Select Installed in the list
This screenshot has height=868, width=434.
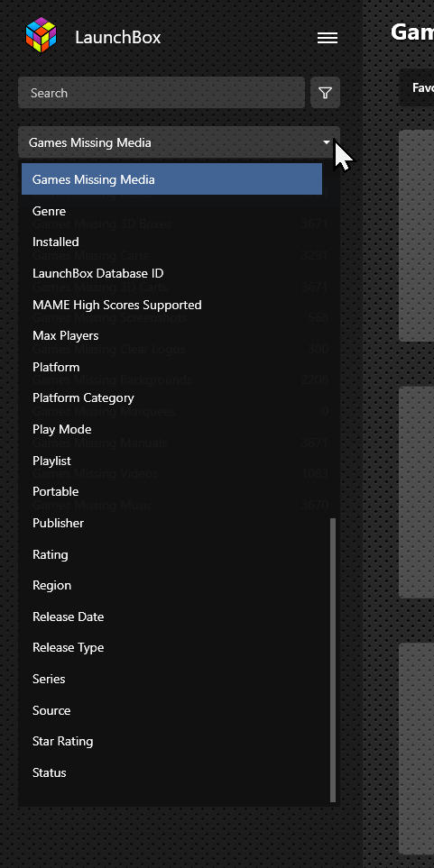tap(171, 242)
